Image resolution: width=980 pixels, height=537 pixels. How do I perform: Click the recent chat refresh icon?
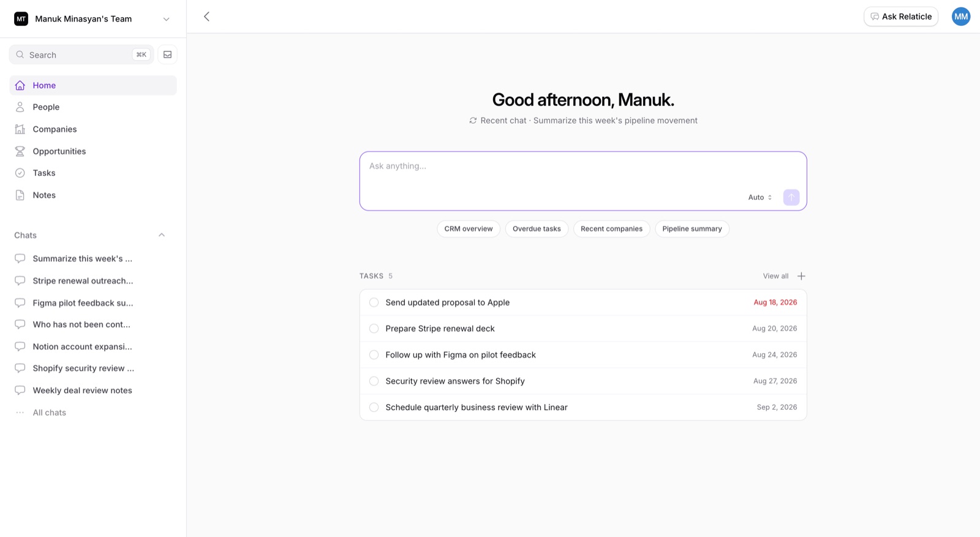tap(473, 121)
